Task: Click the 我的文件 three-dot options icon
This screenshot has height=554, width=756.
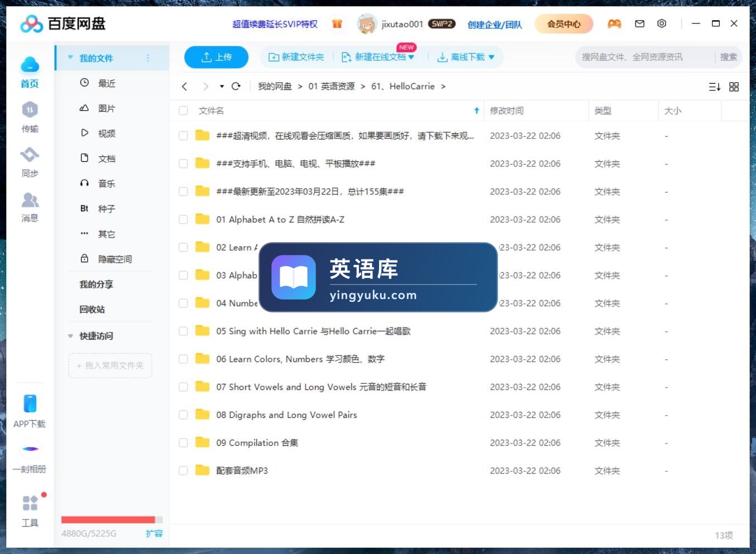Action: coord(148,58)
